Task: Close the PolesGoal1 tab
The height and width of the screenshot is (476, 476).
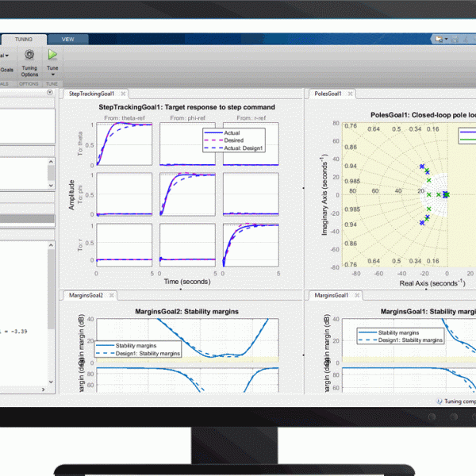Action: tap(347, 94)
